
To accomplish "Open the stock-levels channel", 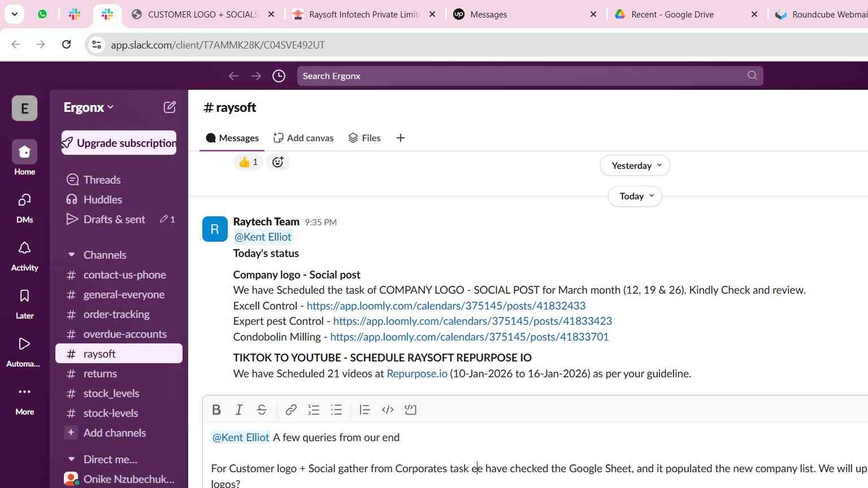I will click(x=119, y=413).
